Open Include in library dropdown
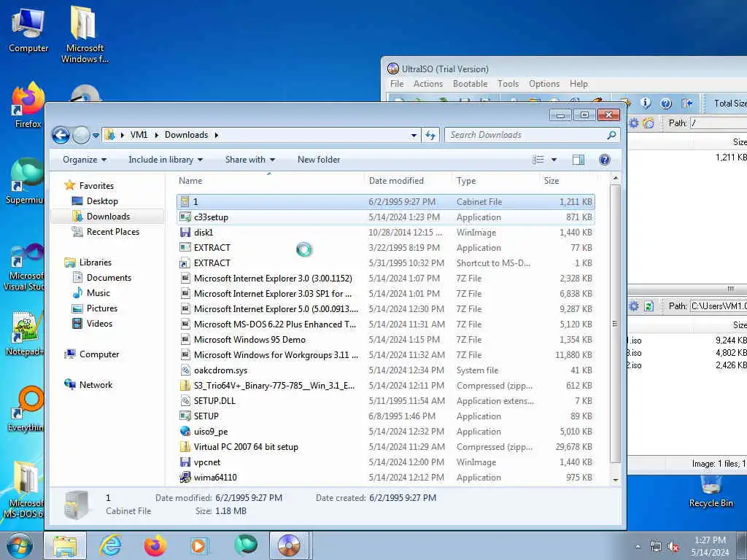 pyautogui.click(x=166, y=160)
